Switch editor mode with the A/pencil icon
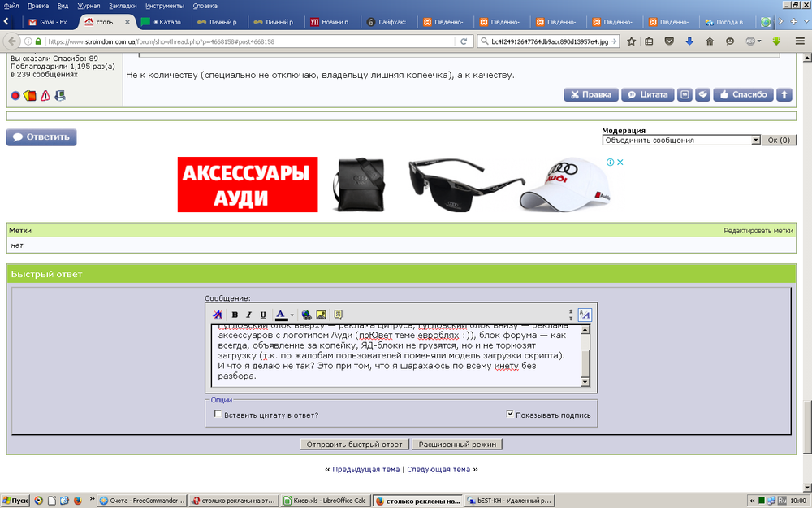 click(585, 315)
